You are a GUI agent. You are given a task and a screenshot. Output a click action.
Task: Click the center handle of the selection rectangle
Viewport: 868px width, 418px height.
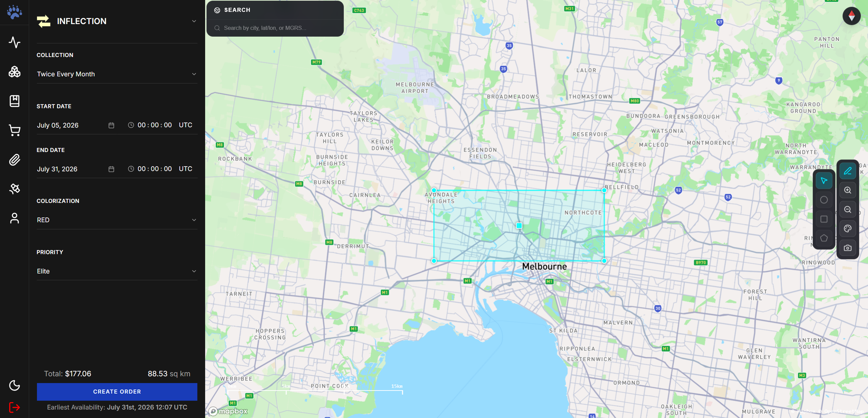(519, 226)
